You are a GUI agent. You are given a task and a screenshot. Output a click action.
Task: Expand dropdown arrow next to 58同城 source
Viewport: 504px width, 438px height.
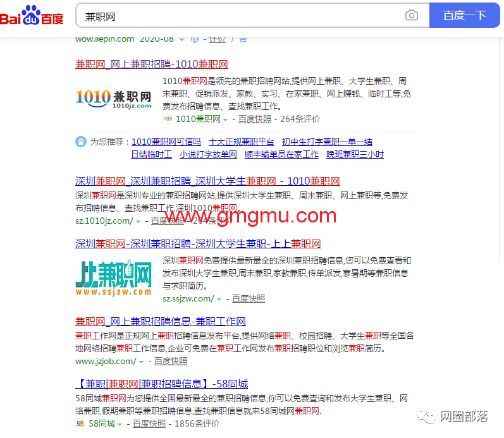tap(120, 424)
